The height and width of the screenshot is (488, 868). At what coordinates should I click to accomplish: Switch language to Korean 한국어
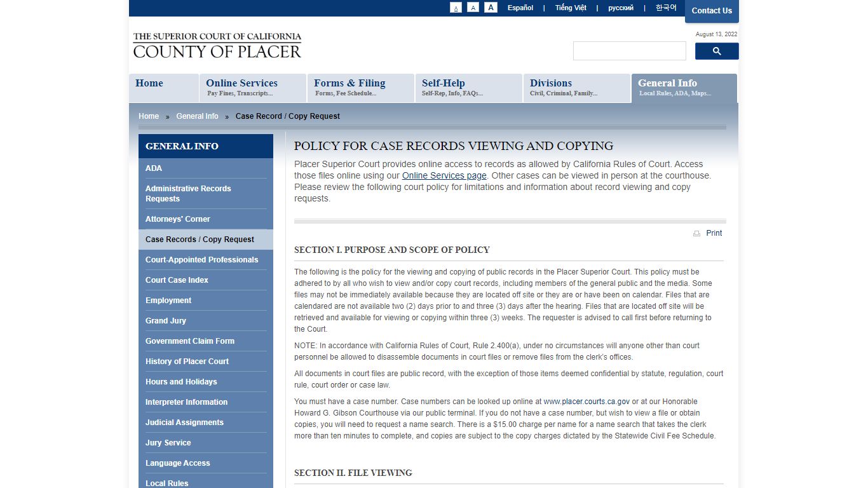666,8
